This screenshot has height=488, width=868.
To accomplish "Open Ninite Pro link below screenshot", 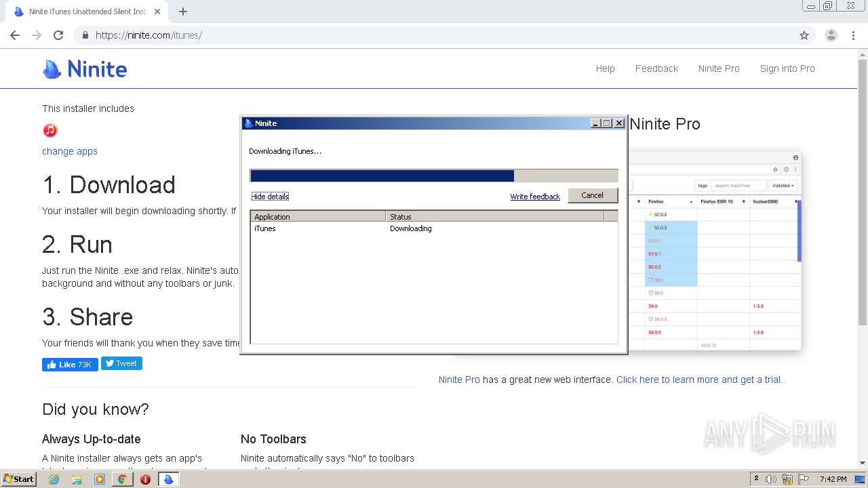I will coord(459,380).
